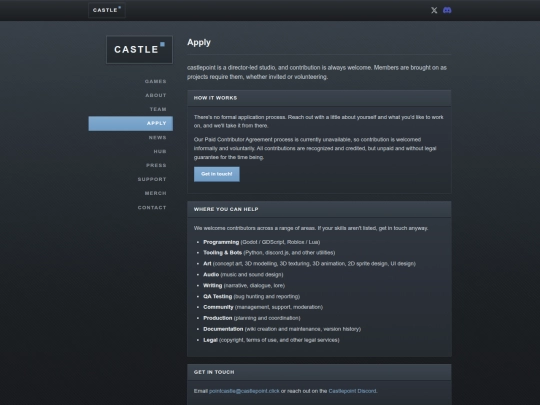Select the highlighted Apply menu item
This screenshot has height=405, width=540.
[x=131, y=123]
